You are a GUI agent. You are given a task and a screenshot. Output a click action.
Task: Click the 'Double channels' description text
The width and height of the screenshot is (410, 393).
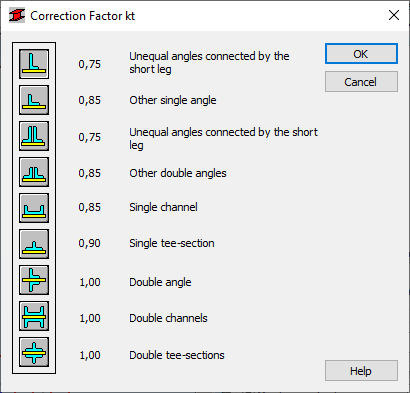click(168, 318)
